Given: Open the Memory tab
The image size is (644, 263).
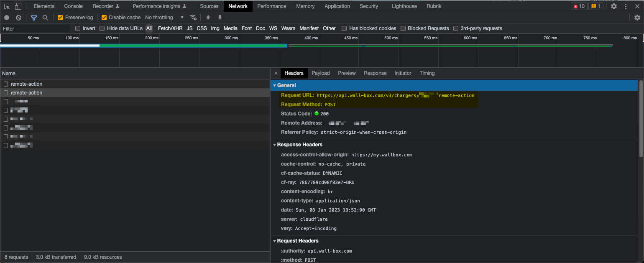Looking at the screenshot, I should [305, 6].
